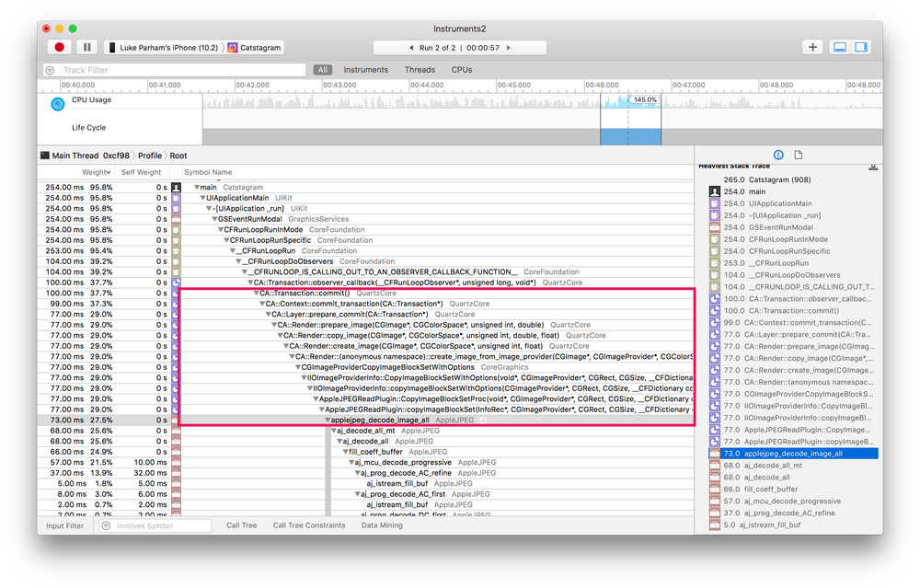Click icon beside aj_decode_all in stack trace
Viewport: 920px width, 588px height.
click(x=714, y=478)
